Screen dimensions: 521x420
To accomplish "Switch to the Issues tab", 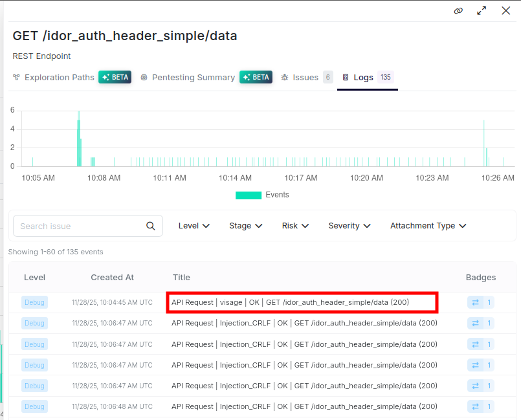I will pyautogui.click(x=305, y=78).
